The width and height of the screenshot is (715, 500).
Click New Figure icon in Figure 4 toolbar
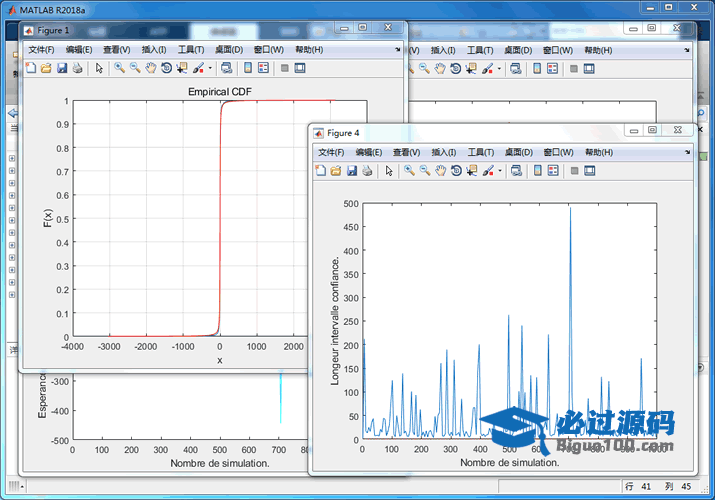(x=321, y=171)
